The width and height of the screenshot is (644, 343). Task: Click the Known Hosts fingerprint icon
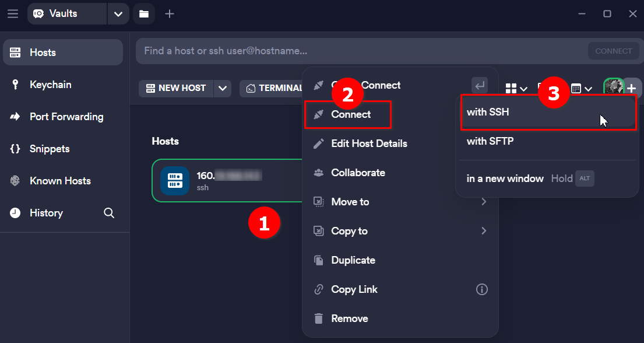15,181
